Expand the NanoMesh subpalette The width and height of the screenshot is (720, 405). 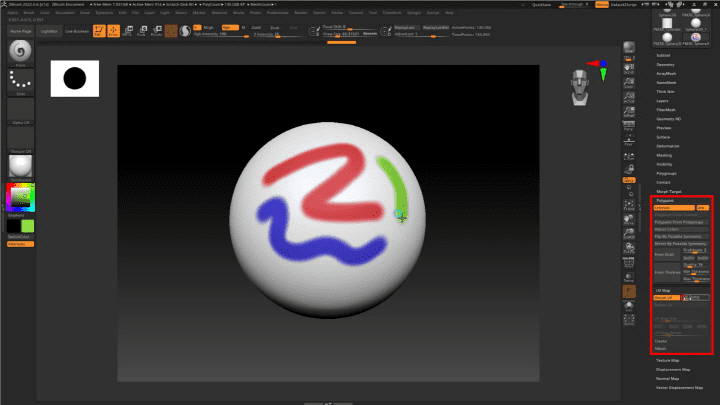[666, 83]
